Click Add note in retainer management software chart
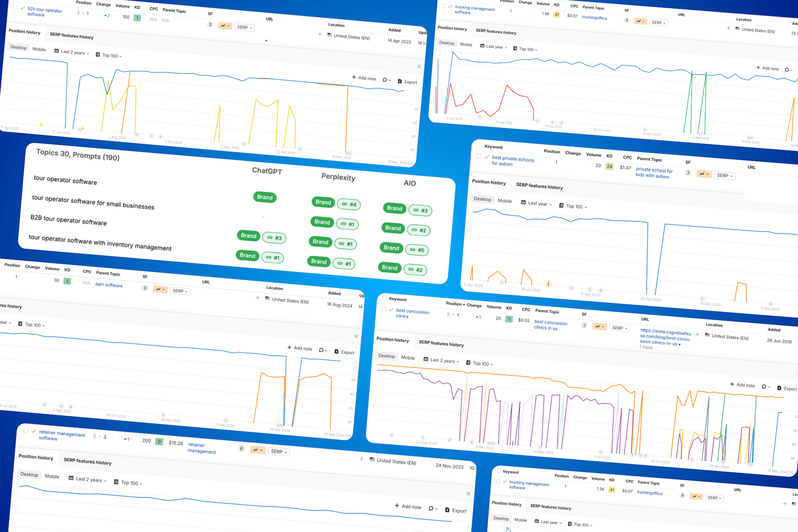Image resolution: width=798 pixels, height=532 pixels. pos(408,506)
